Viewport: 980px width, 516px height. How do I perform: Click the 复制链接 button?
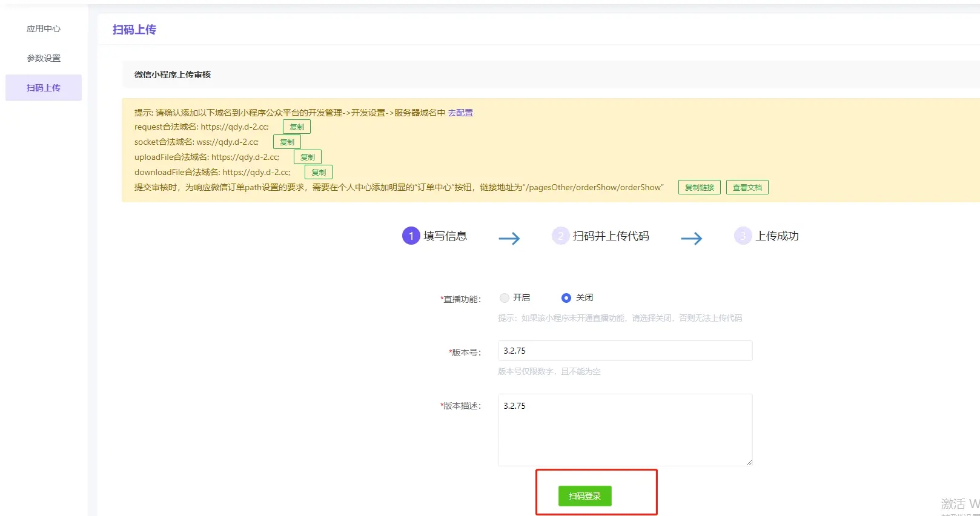pyautogui.click(x=699, y=188)
